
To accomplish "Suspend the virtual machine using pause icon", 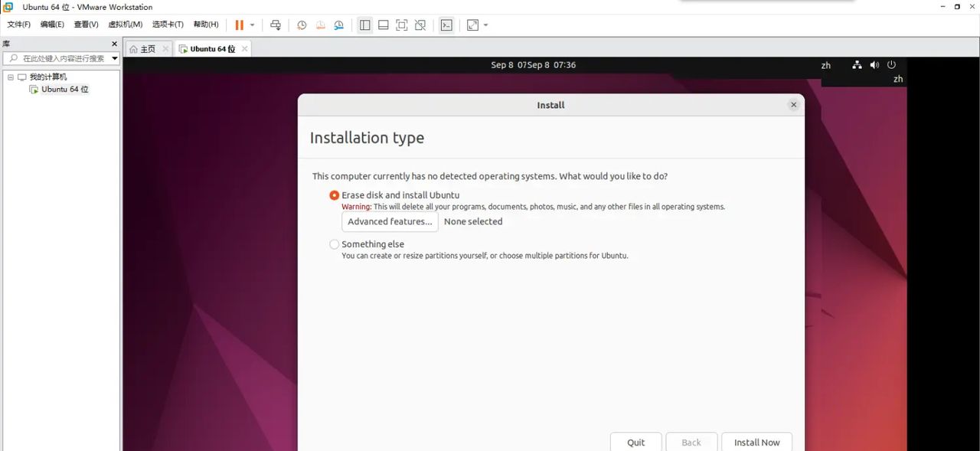I will (238, 25).
